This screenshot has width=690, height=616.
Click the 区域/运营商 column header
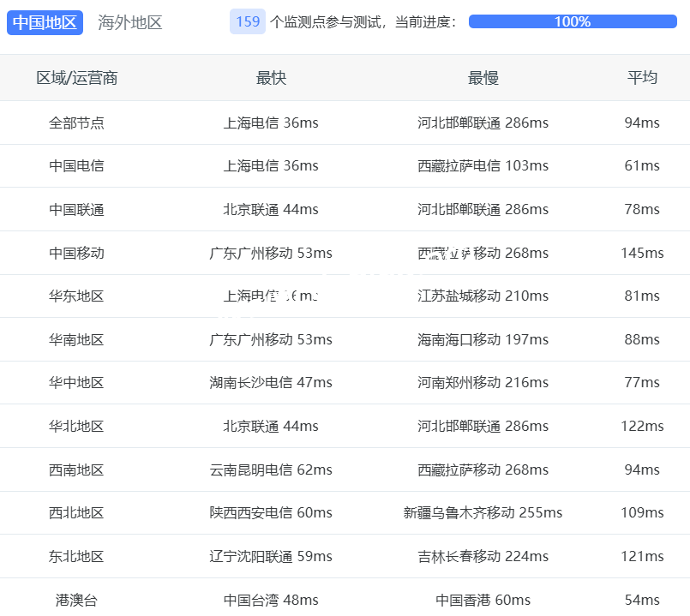(x=77, y=78)
